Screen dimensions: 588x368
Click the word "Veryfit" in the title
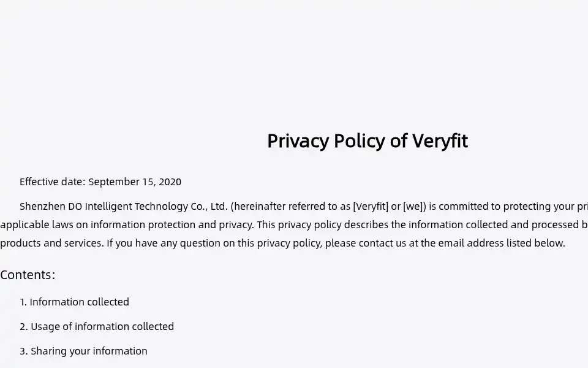coord(440,141)
